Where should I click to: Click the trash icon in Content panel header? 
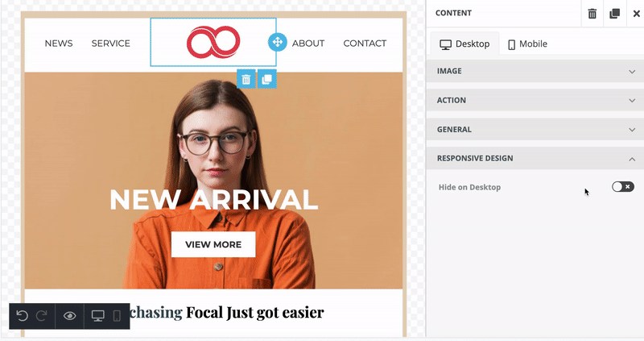pos(592,14)
